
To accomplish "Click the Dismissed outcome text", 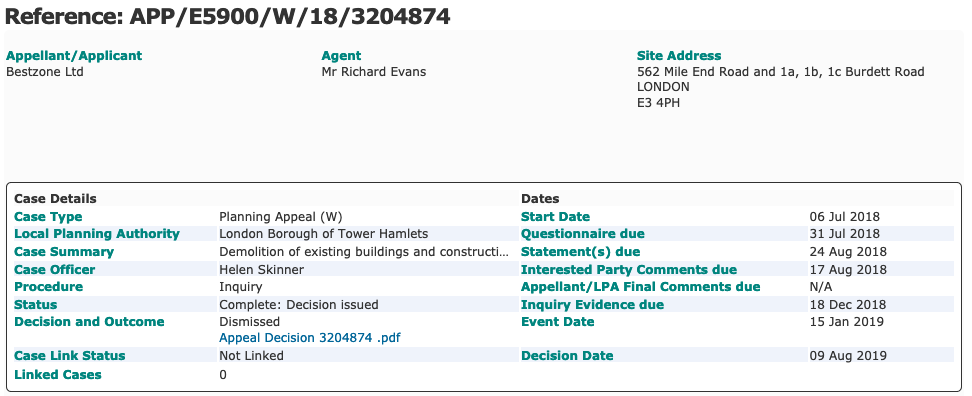I will (x=249, y=322).
